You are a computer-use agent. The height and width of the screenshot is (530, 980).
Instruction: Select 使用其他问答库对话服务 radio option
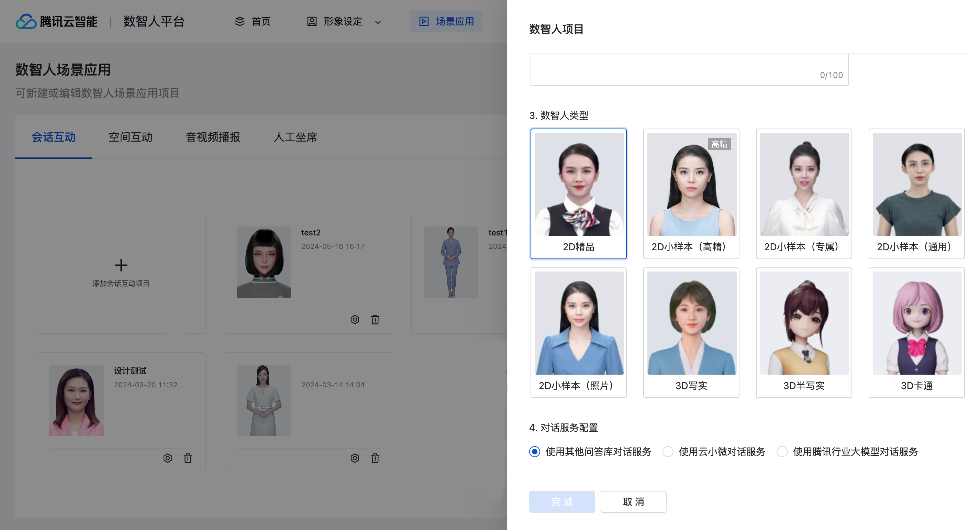pyautogui.click(x=535, y=452)
